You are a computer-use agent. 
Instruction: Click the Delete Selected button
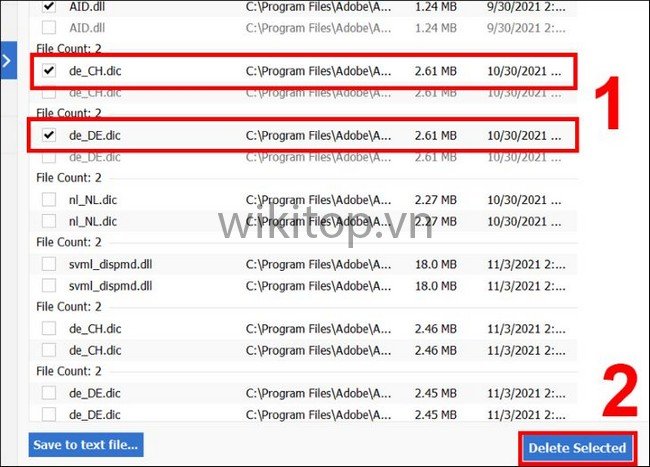pos(576,447)
